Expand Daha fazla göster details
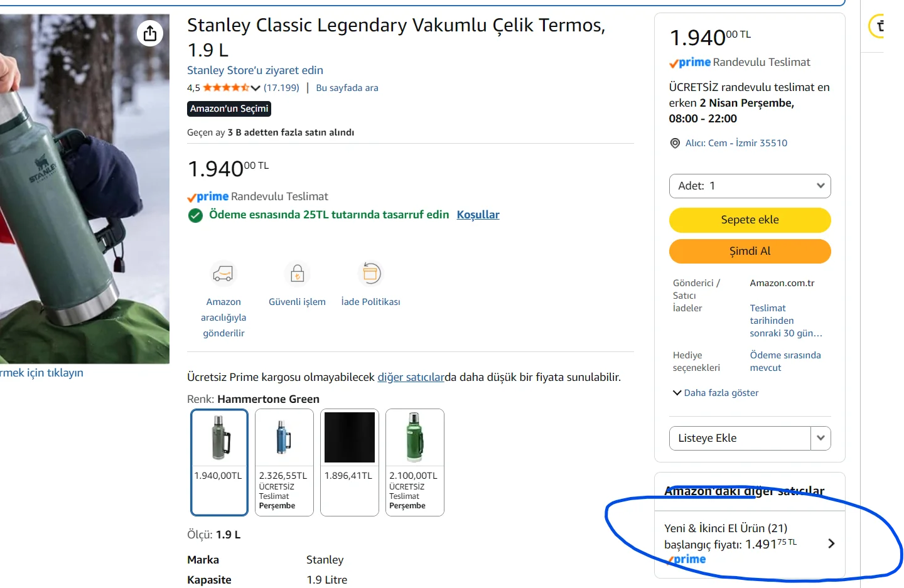 [716, 393]
